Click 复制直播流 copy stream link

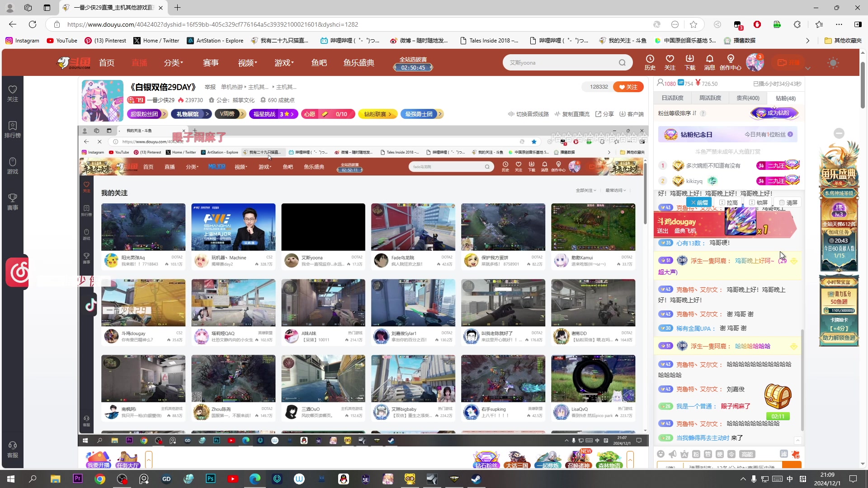(572, 114)
